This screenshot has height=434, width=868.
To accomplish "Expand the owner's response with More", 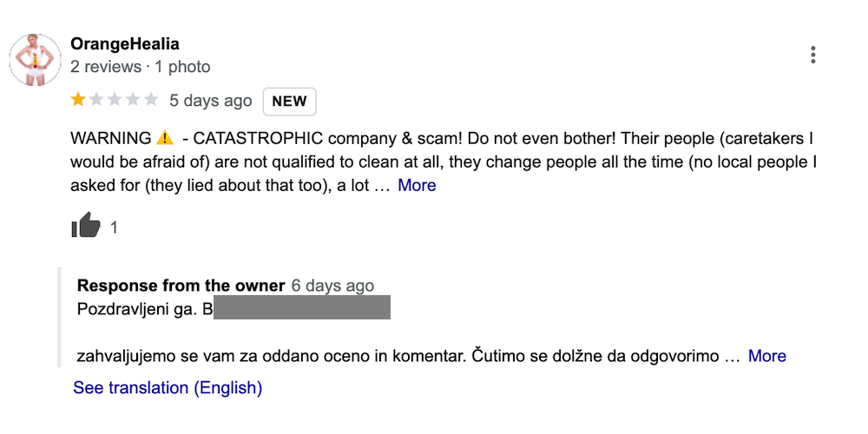I will click(766, 356).
